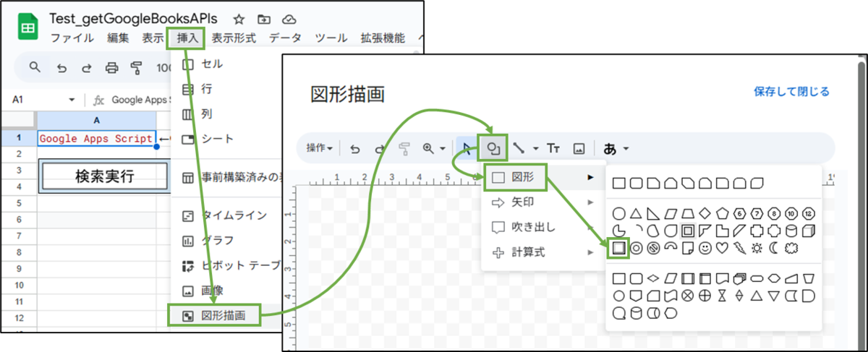This screenshot has width=868, height=352.
Task: Click paint format in Sheets toolbar
Action: point(136,68)
